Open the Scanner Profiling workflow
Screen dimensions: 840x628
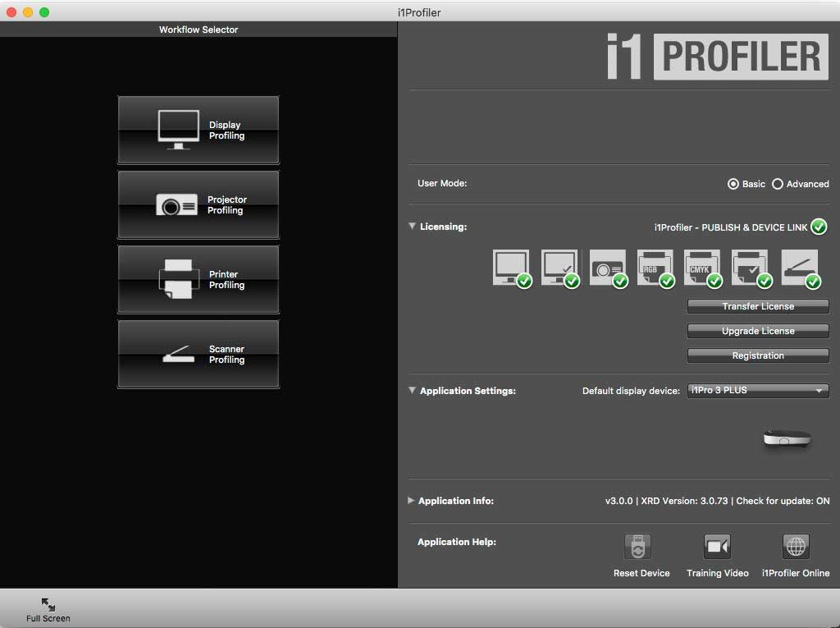199,354
